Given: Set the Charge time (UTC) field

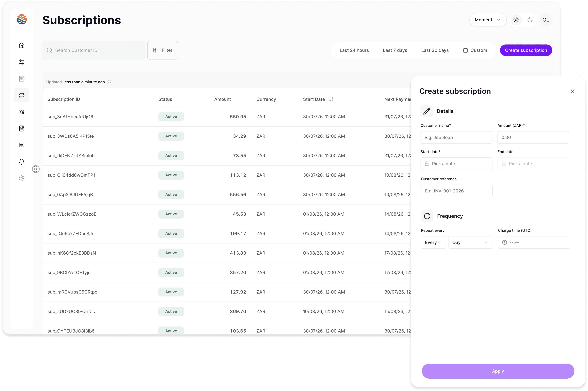Looking at the screenshot, I should click(534, 242).
